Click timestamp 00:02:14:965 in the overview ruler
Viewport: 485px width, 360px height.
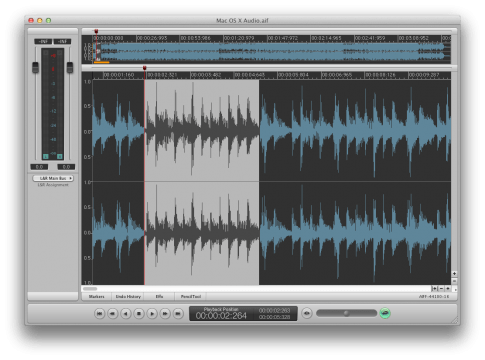click(326, 38)
